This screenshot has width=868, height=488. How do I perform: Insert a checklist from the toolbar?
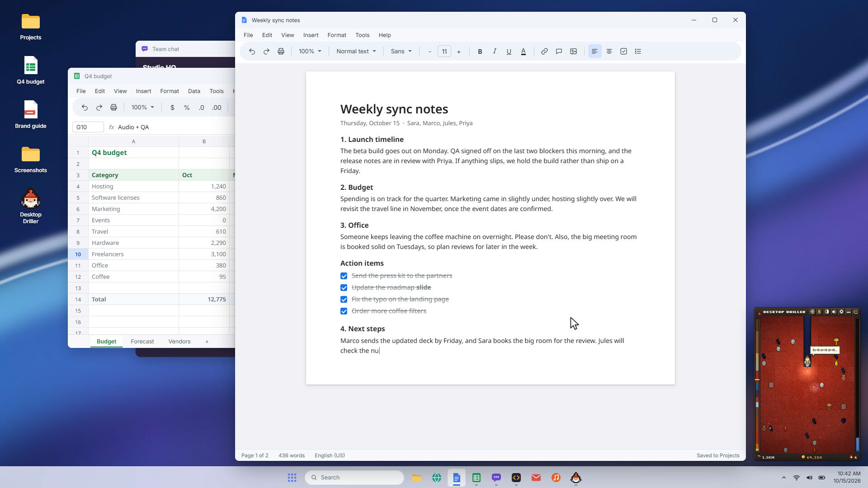(623, 52)
